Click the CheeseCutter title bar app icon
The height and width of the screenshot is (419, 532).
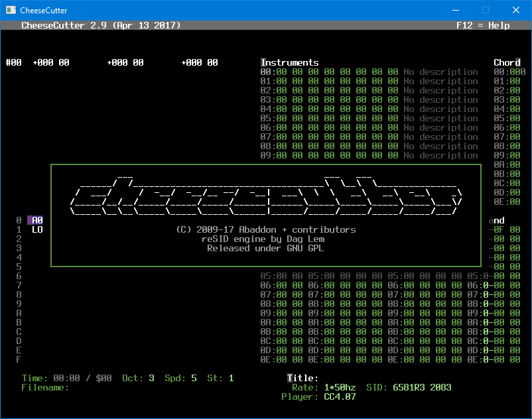click(x=11, y=10)
